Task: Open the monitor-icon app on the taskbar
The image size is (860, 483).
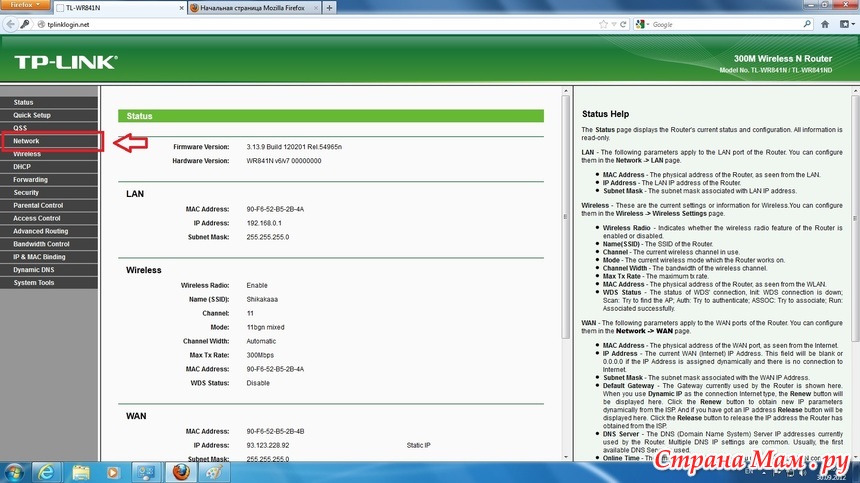Action: coord(146,472)
